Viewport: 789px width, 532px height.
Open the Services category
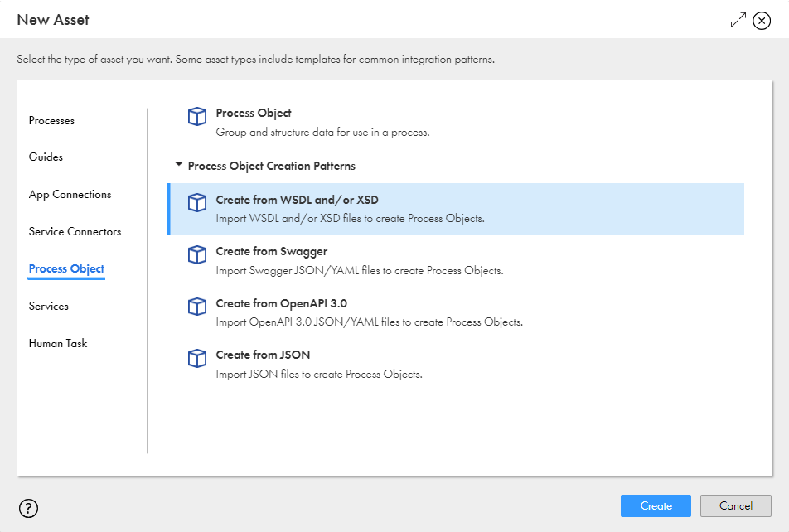[x=48, y=306]
